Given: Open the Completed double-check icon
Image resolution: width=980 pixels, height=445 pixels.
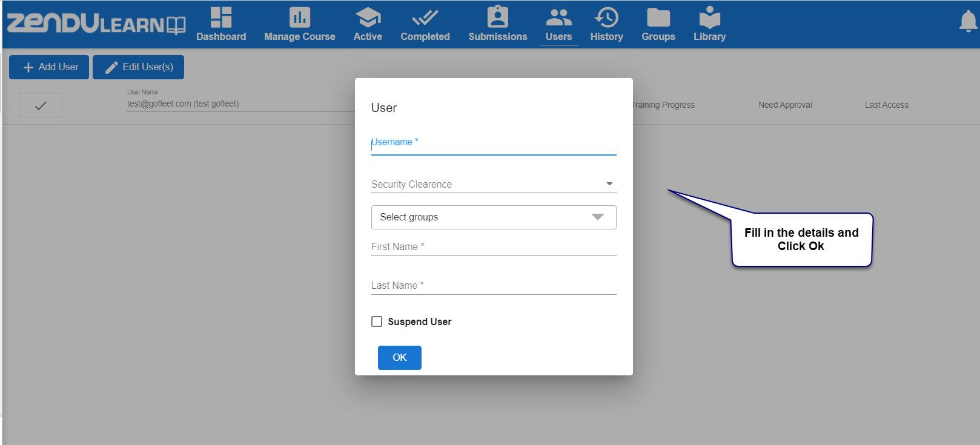Looking at the screenshot, I should (425, 18).
